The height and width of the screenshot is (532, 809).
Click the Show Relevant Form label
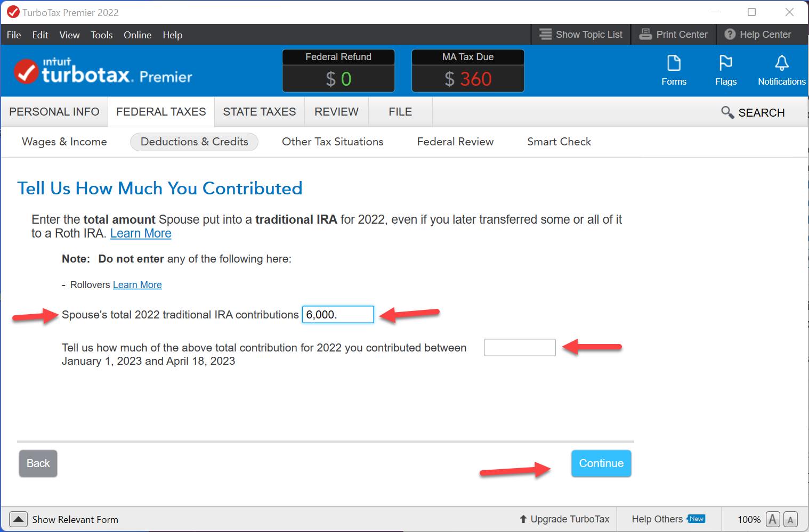pyautogui.click(x=75, y=520)
